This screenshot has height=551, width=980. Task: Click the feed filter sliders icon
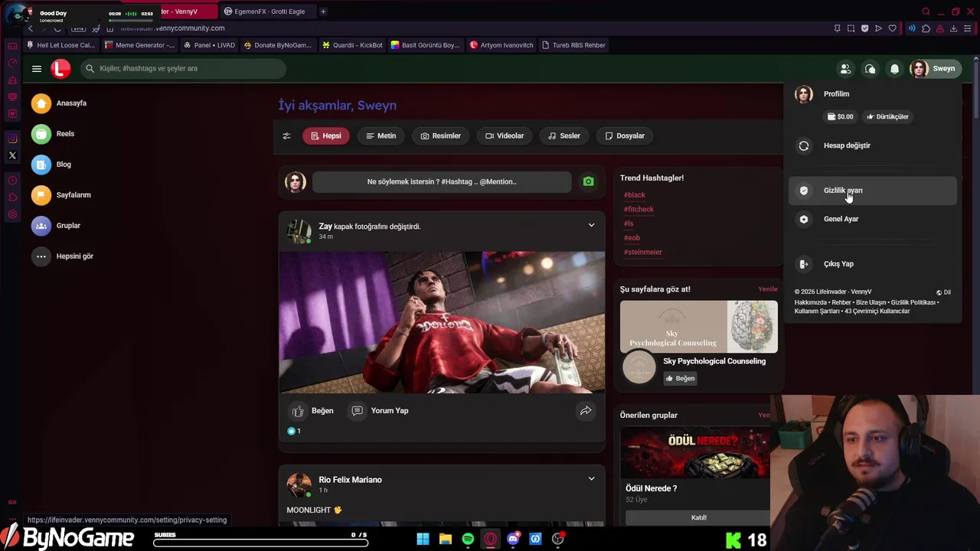click(286, 136)
